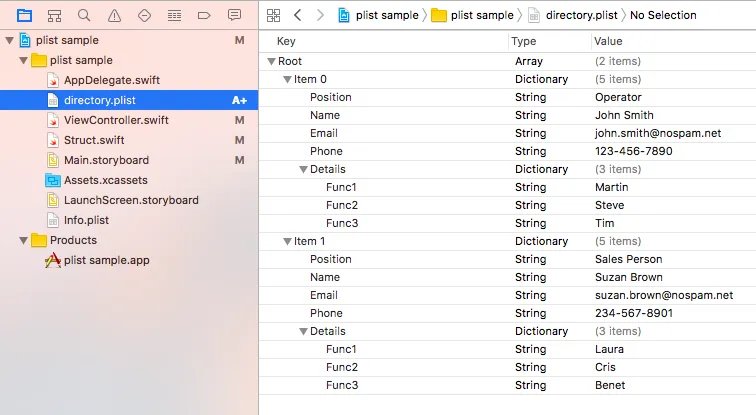Click the Info.plist file icon

[53, 220]
